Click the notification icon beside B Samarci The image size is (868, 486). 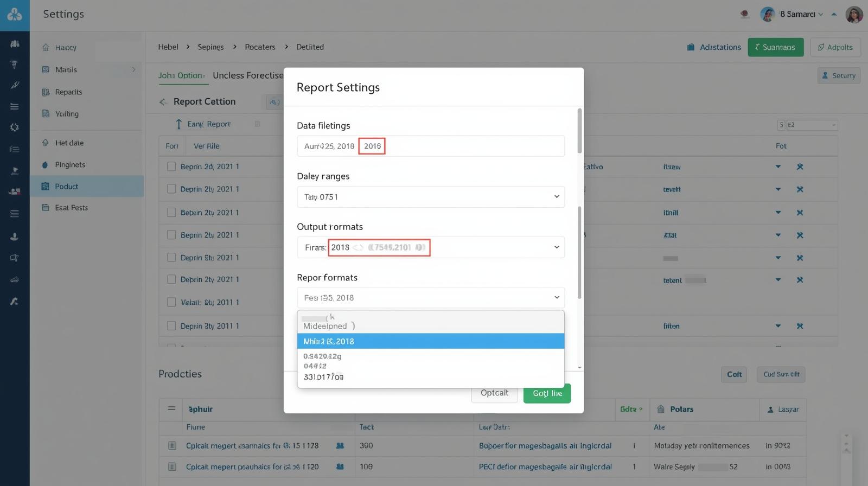745,15
